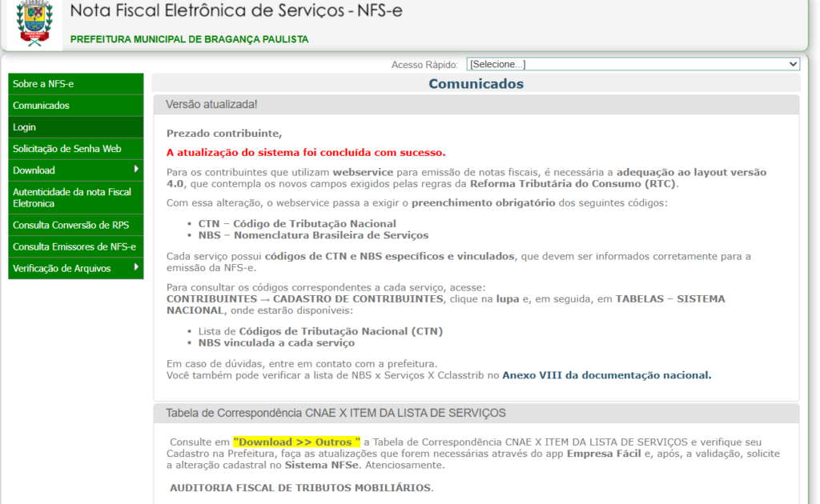Expand the arrow beside Verificação de Arquivos

coord(136,267)
